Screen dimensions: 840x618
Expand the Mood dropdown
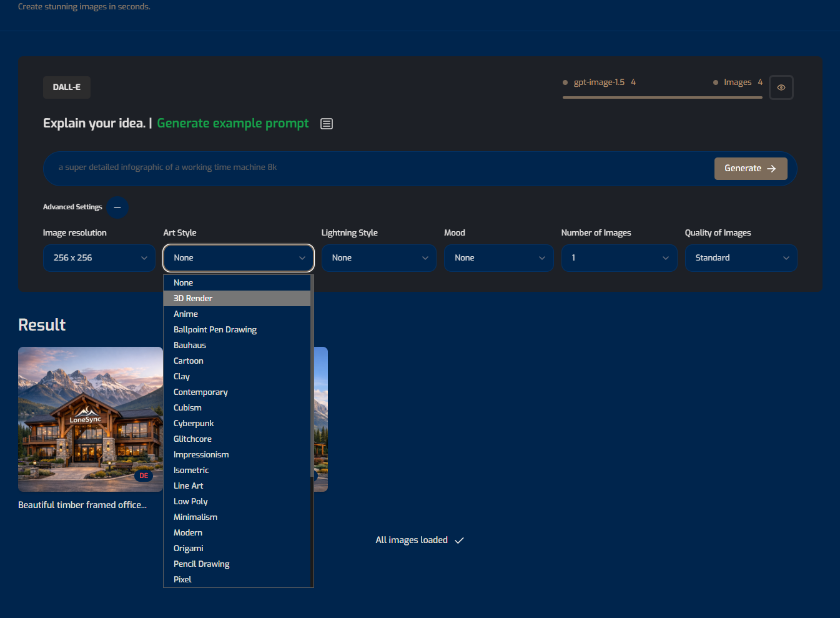click(498, 258)
